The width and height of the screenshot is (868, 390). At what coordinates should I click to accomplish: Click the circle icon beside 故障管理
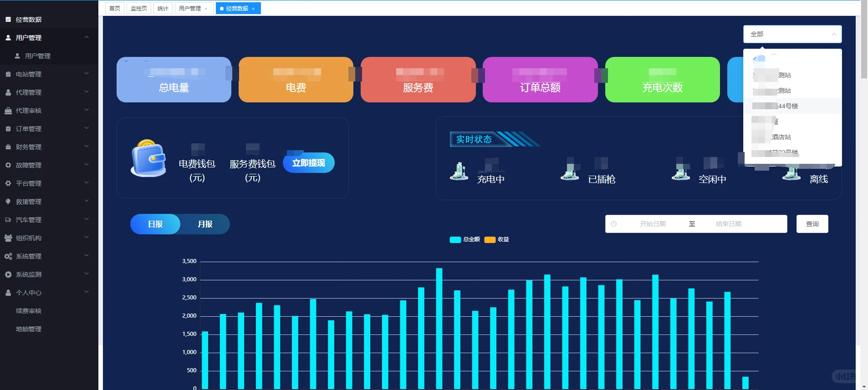click(x=8, y=165)
